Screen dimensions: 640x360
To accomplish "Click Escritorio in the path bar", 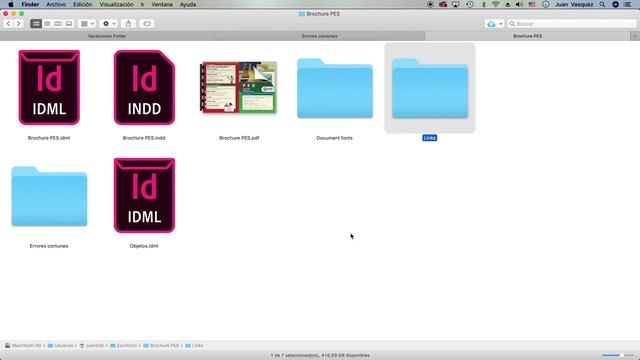I will (124, 345).
